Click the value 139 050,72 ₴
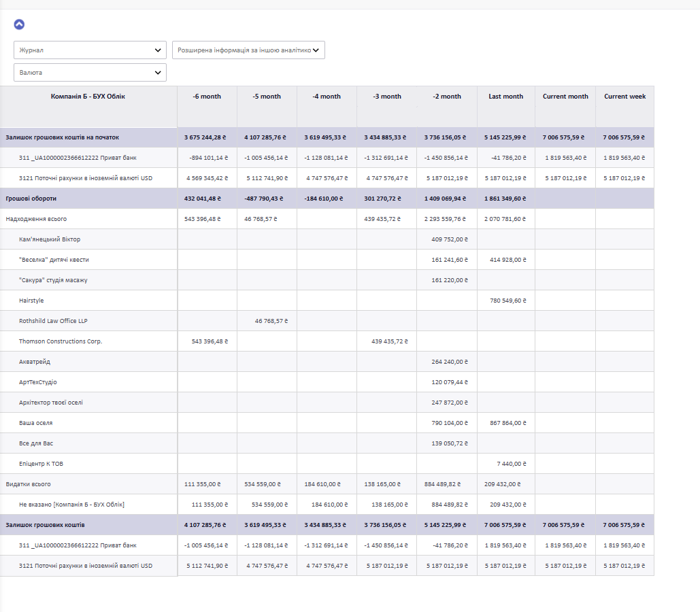 click(450, 444)
